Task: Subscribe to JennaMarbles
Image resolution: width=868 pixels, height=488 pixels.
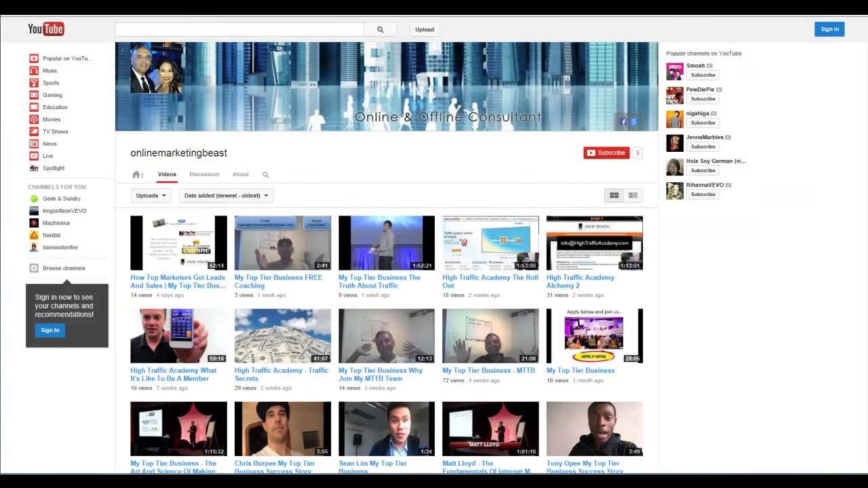Action: [x=703, y=146]
